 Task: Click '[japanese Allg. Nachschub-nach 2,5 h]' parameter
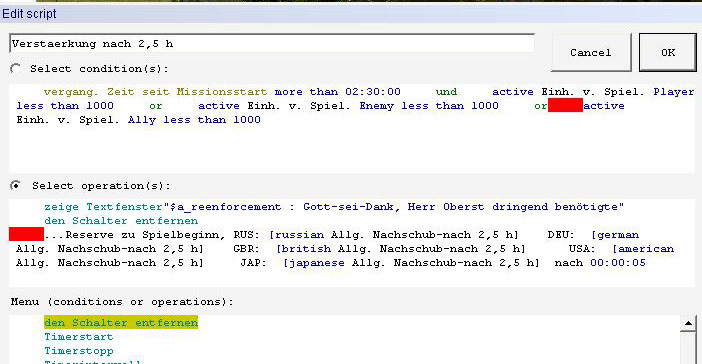(x=411, y=262)
